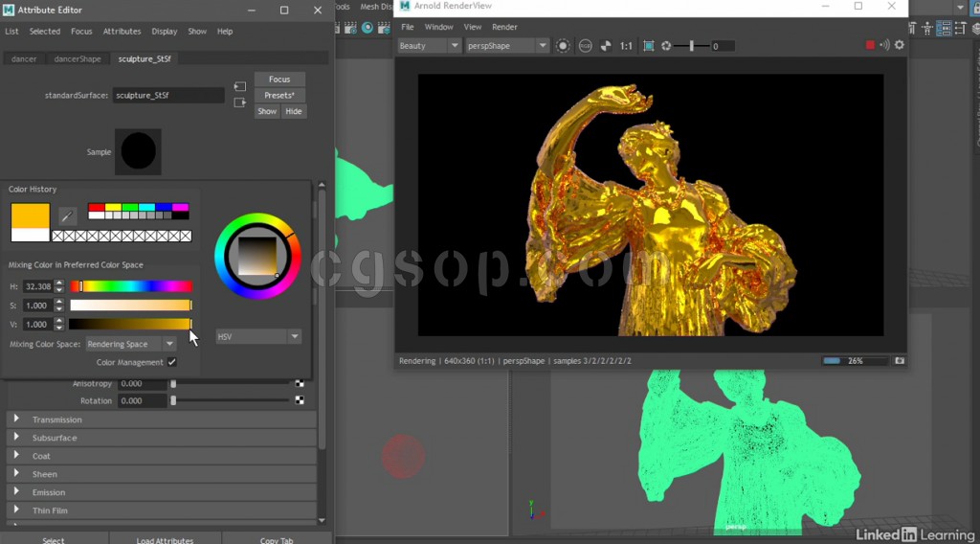Screen dimensions: 980x544
Task: Click the Presets* button
Action: tap(279, 95)
